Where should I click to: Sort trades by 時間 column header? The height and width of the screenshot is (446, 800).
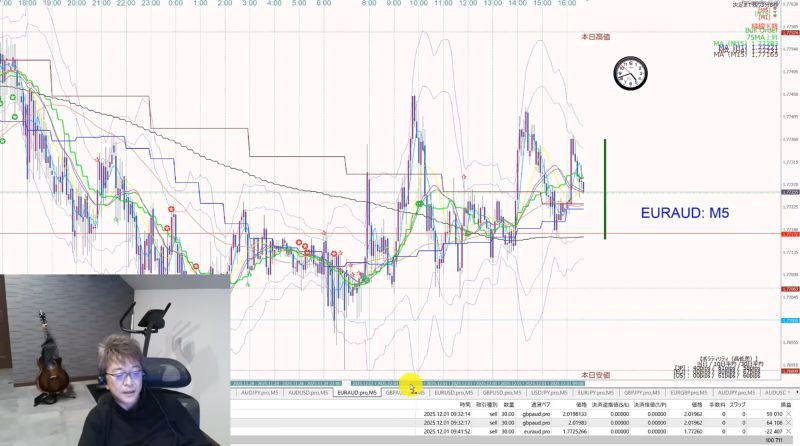click(465, 405)
